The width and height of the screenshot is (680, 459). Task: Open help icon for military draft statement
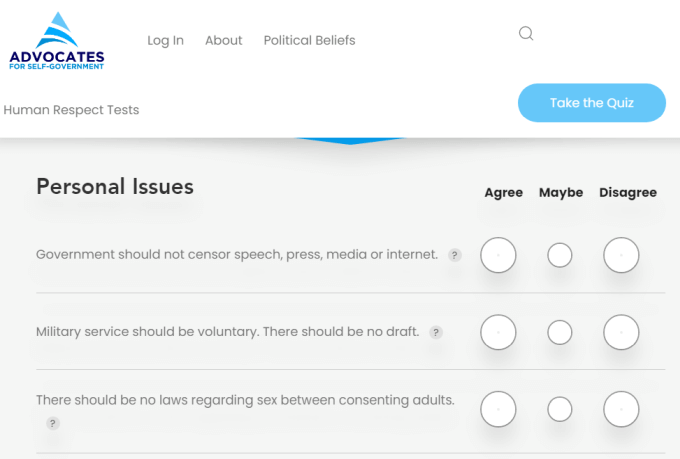coord(436,332)
